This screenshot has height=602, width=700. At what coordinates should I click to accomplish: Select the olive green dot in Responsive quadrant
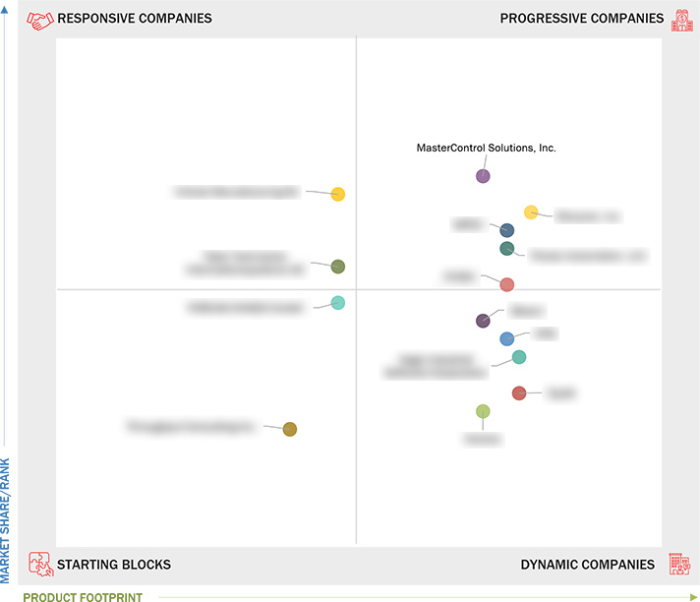pyautogui.click(x=338, y=267)
